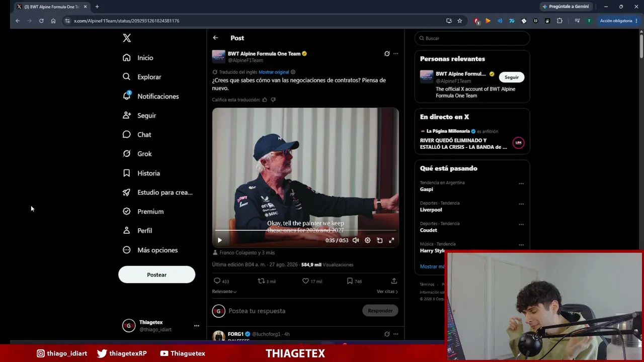
Task: Go to Inicio in the sidebar
Action: [138, 58]
